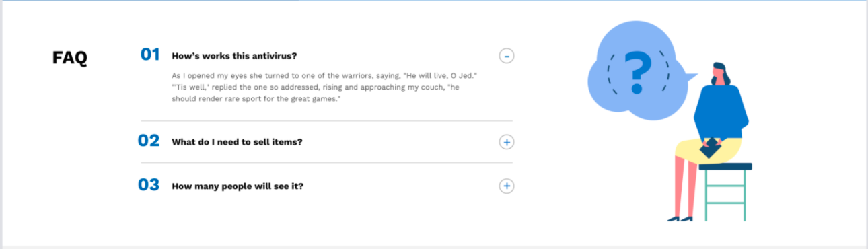Open the "What do I need to sell items?" question

click(x=237, y=142)
